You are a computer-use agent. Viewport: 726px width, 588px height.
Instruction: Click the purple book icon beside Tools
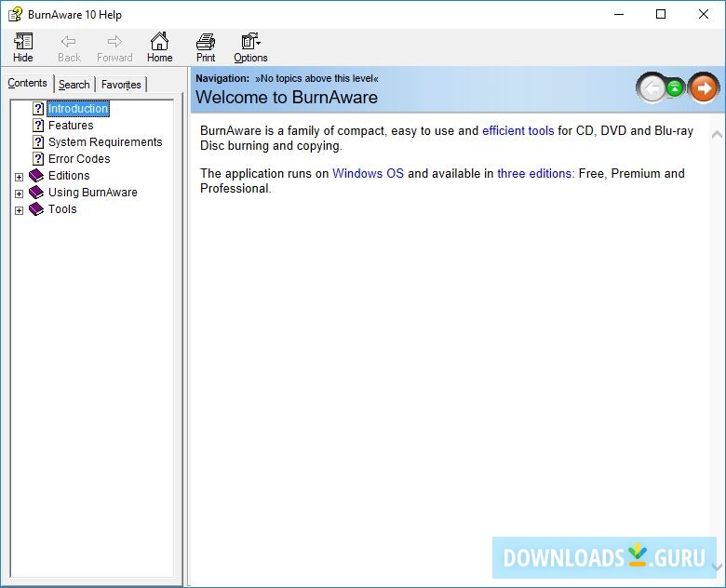coord(36,208)
